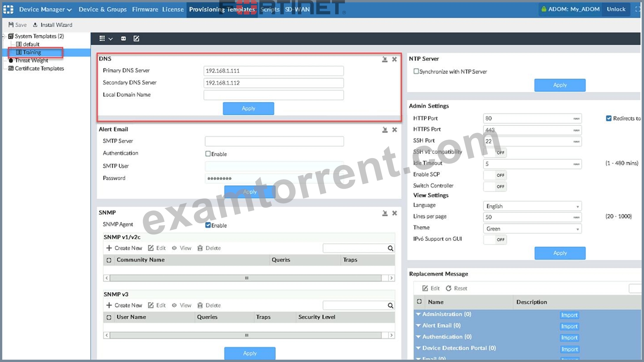Click Import for Administration row
The width and height of the screenshot is (644, 362).
(x=569, y=315)
